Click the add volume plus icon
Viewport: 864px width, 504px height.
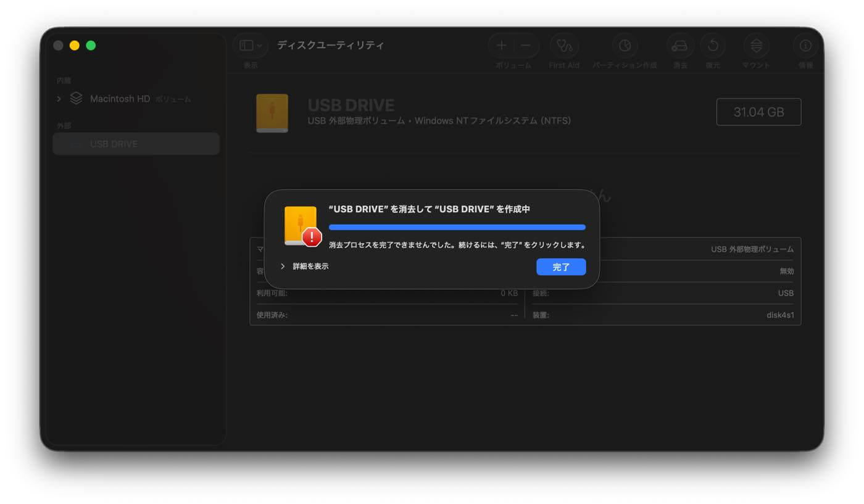click(x=501, y=45)
